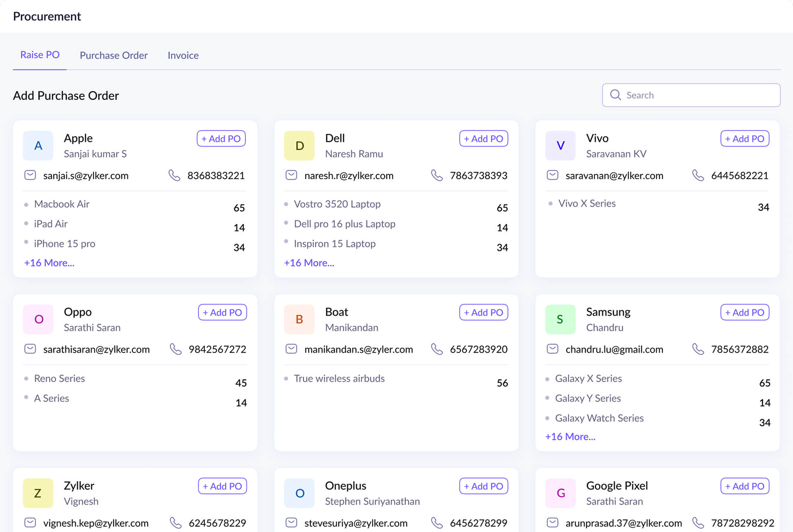
Task: Click the phone icon beside 9842567272
Action: click(x=176, y=349)
